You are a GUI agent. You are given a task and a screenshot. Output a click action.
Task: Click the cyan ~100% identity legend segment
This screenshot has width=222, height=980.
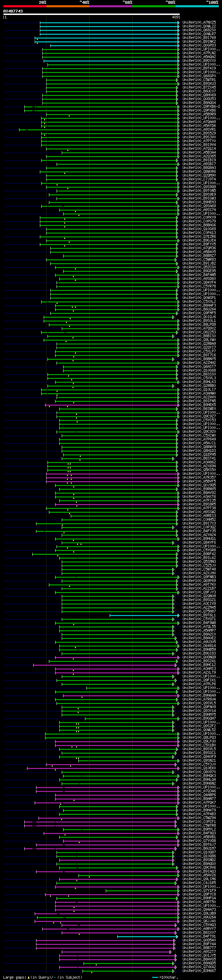coord(197,6)
